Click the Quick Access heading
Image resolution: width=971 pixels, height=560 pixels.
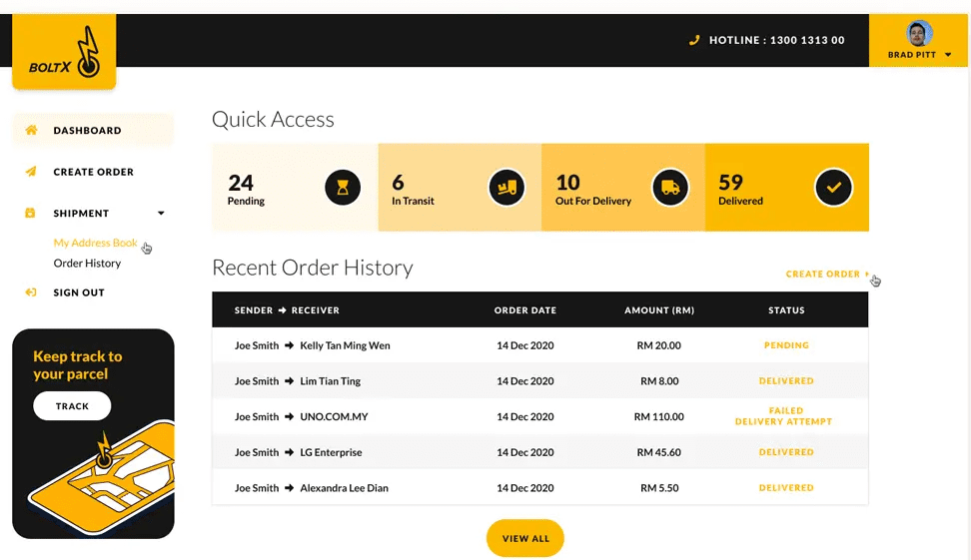(273, 119)
